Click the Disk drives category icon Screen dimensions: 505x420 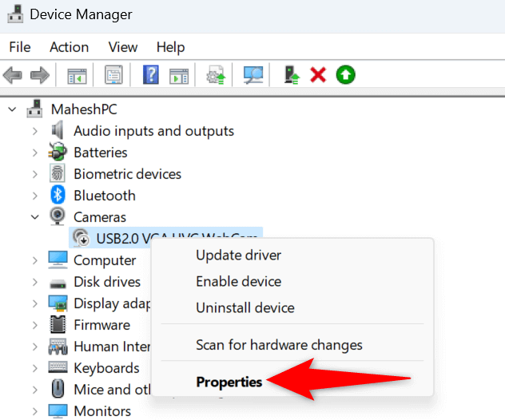pos(58,283)
